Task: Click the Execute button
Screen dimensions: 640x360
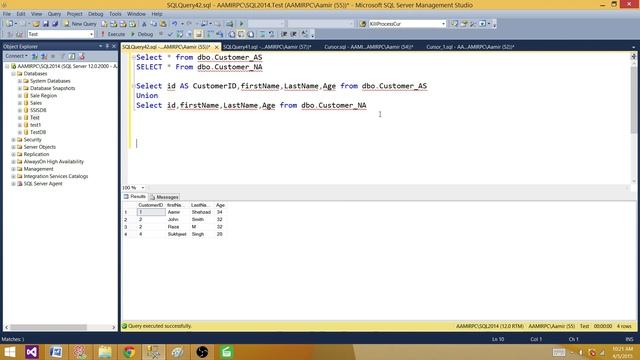Action: click(x=113, y=34)
